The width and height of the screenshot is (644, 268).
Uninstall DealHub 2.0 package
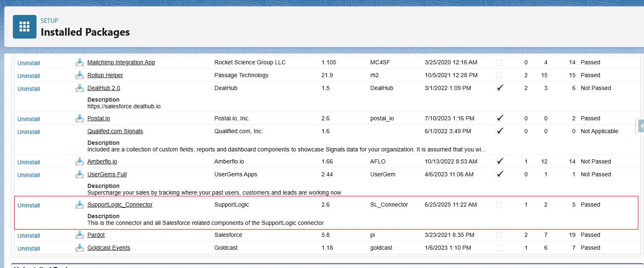point(29,89)
